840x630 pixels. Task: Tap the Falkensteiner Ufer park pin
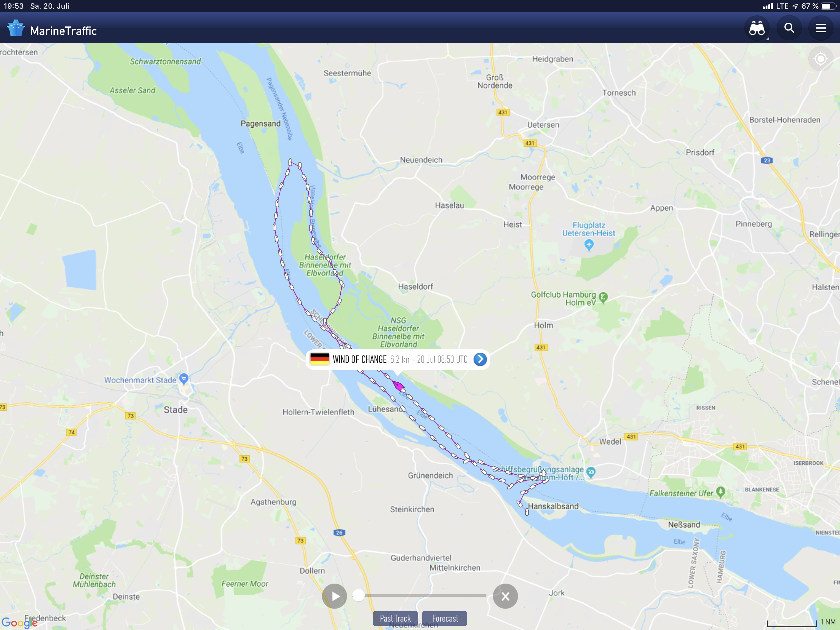[x=720, y=492]
